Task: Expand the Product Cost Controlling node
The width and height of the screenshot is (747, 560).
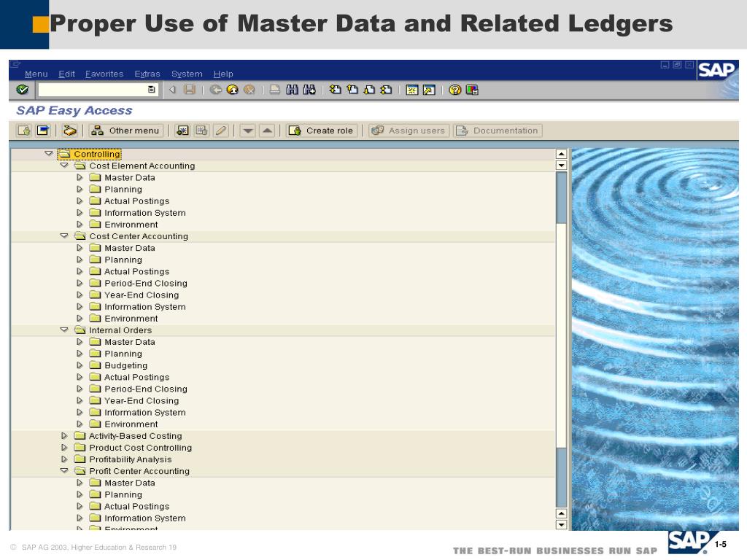Action: coord(64,448)
